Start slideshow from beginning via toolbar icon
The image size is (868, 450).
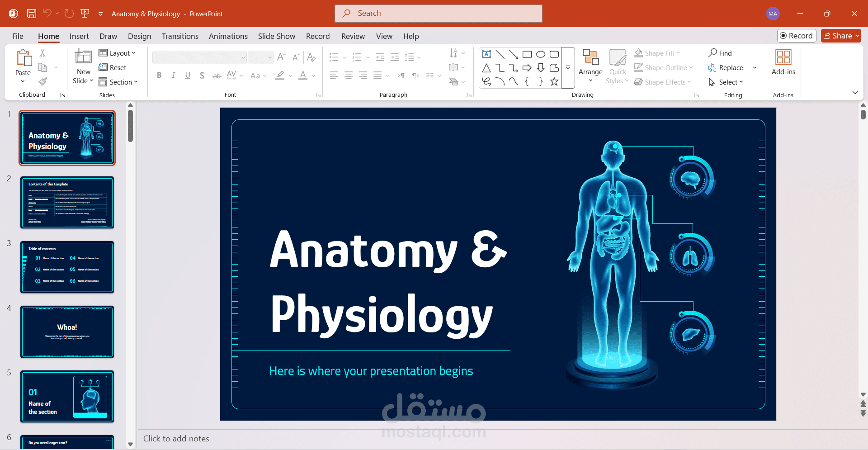coord(85,14)
